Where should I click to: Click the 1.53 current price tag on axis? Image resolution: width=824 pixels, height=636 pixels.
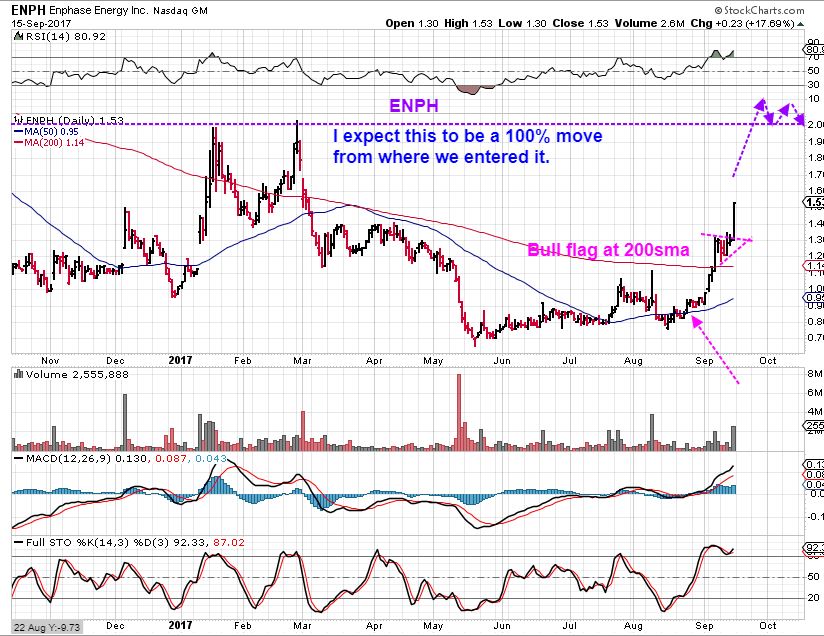pyautogui.click(x=813, y=202)
